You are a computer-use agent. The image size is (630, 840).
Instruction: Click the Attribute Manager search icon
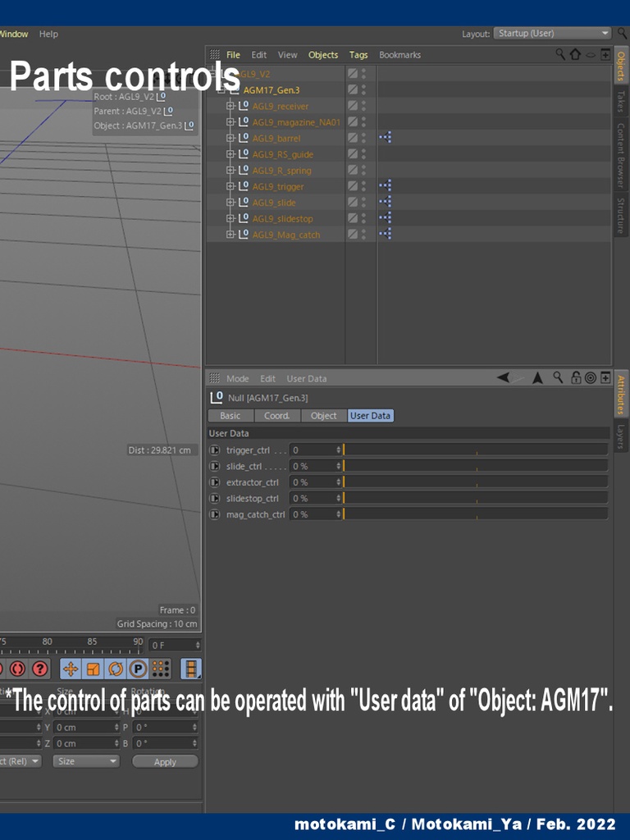558,377
